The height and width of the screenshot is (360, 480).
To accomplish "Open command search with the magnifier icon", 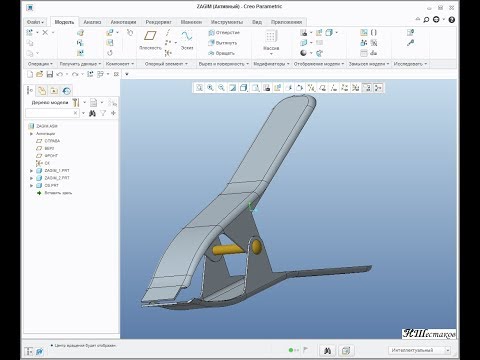I will click(x=426, y=20).
